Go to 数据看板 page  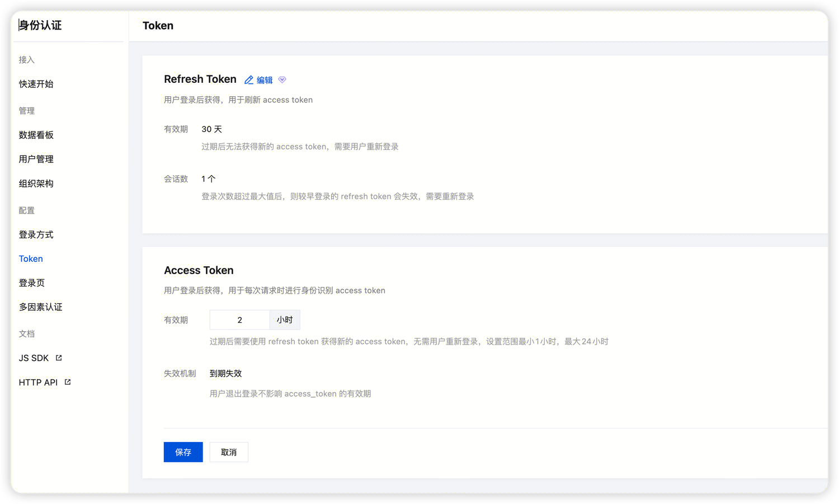tap(36, 135)
